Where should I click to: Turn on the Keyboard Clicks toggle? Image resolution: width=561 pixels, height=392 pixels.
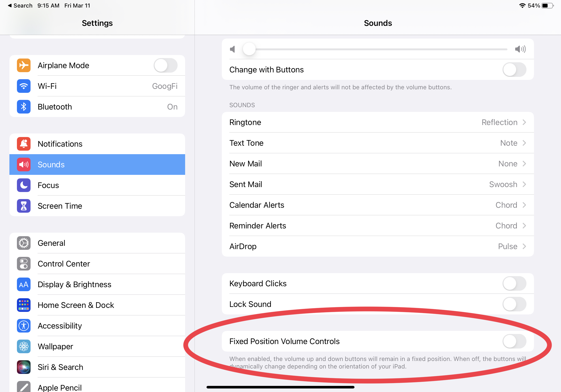coord(514,283)
